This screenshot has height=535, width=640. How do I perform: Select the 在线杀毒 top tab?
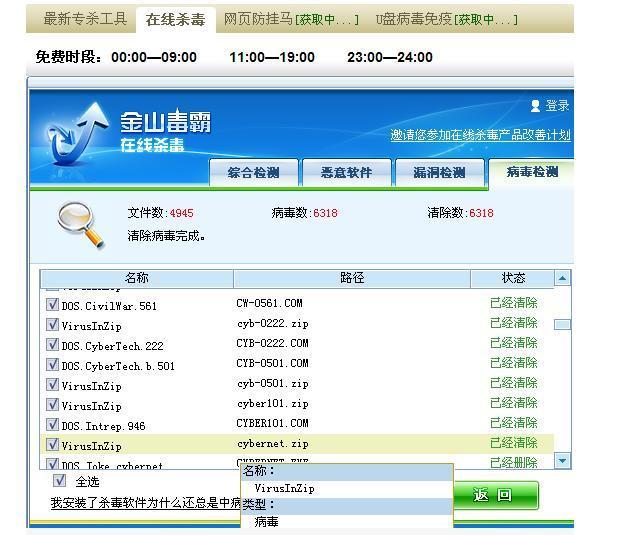tap(176, 19)
